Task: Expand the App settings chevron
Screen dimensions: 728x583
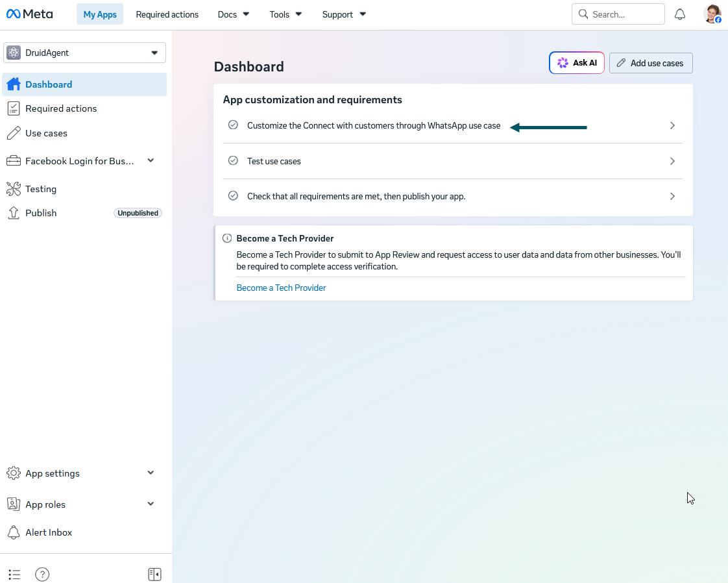Action: point(151,473)
